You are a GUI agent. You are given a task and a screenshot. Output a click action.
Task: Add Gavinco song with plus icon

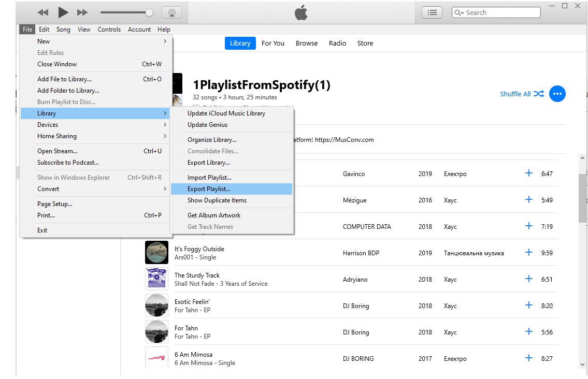(x=529, y=173)
